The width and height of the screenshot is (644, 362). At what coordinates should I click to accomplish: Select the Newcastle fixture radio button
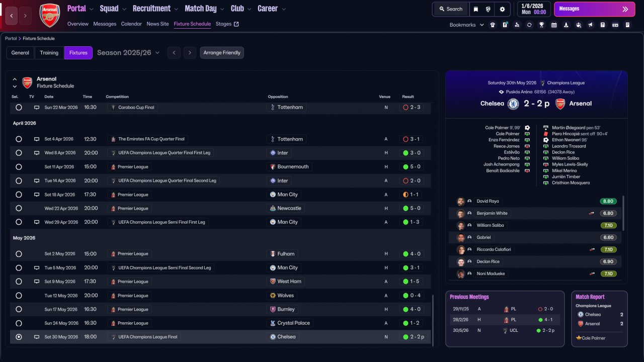[19, 208]
